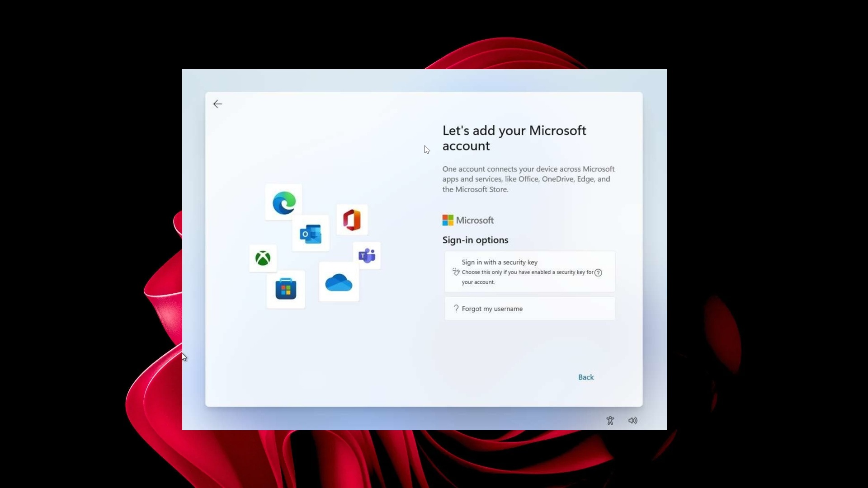
Task: Click the Microsoft Store icon tile
Action: [x=286, y=289]
